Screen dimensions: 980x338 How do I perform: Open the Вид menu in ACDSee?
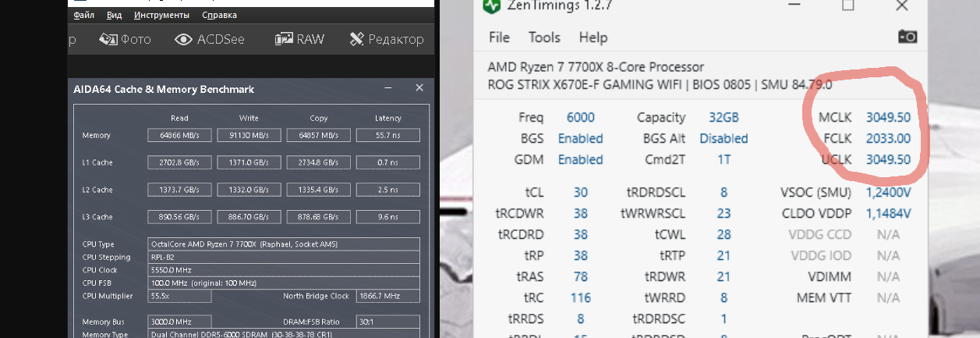click(114, 15)
